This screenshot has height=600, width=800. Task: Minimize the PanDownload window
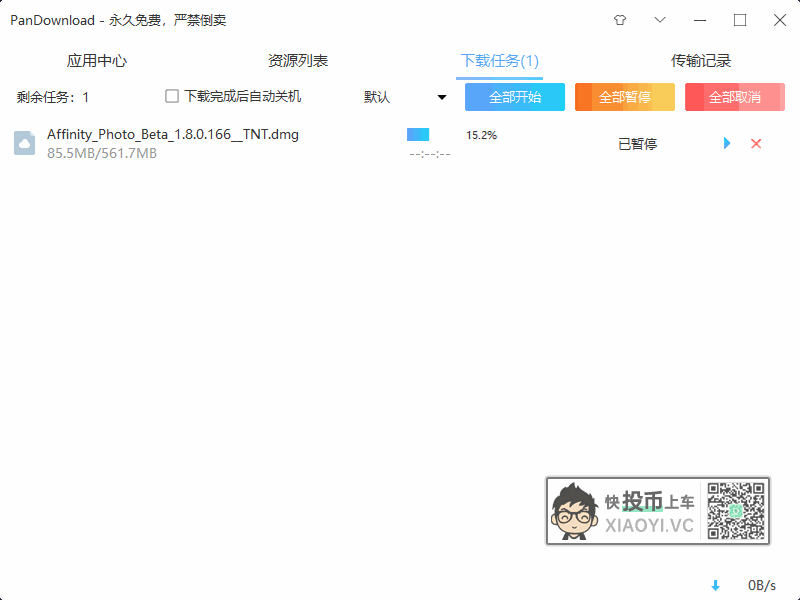(700, 20)
